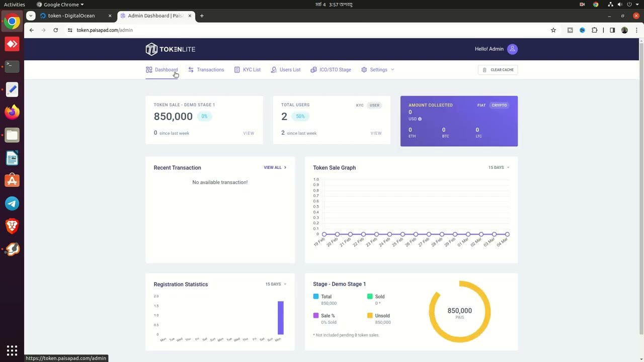The width and height of the screenshot is (644, 362).
Task: Click site info icon in address bar
Action: [69, 30]
